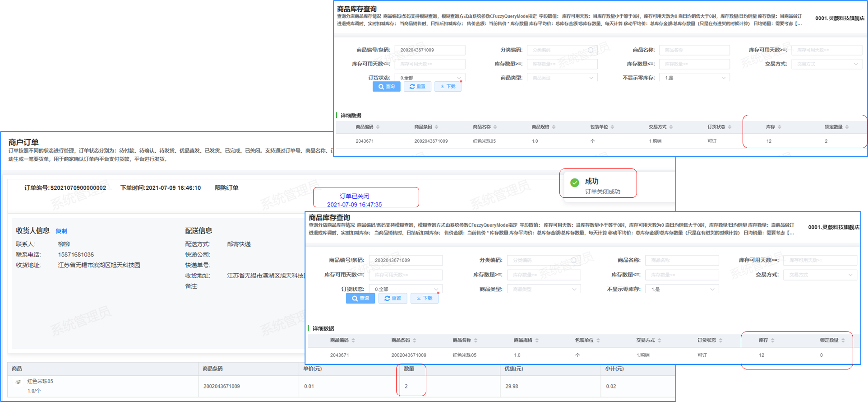Click 邮寄快递 delivery method text
The height and width of the screenshot is (402, 868).
click(239, 244)
